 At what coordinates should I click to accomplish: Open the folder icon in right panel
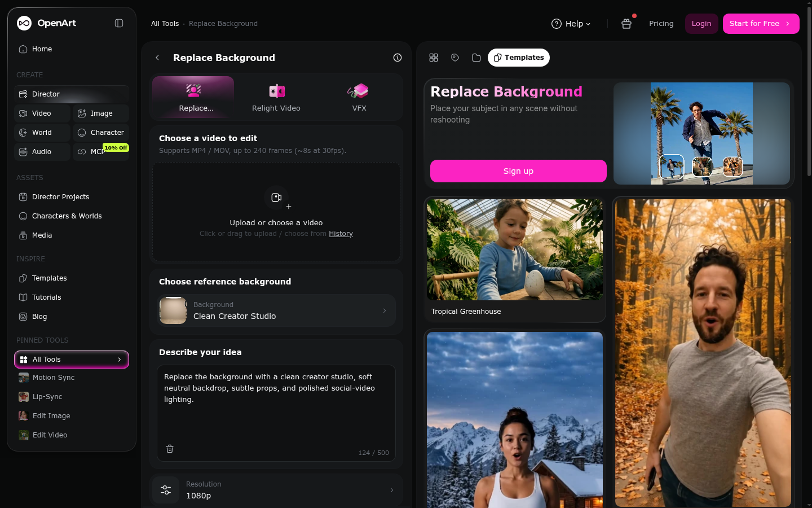coord(476,58)
